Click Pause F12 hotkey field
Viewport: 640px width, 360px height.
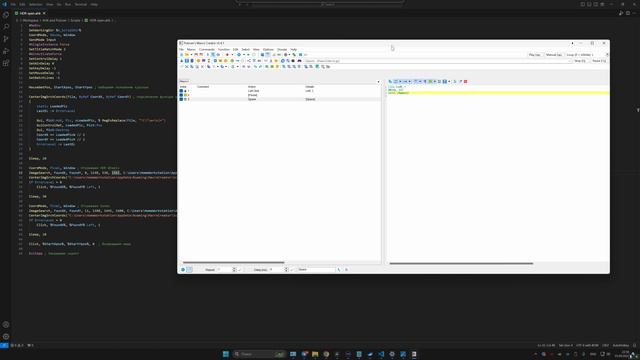tap(599, 61)
